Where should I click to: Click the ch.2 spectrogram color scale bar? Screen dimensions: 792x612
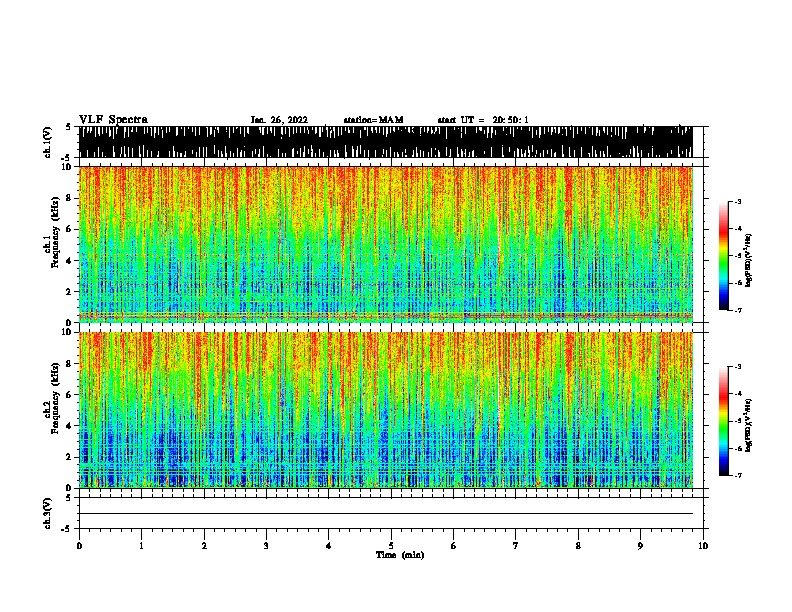click(723, 421)
